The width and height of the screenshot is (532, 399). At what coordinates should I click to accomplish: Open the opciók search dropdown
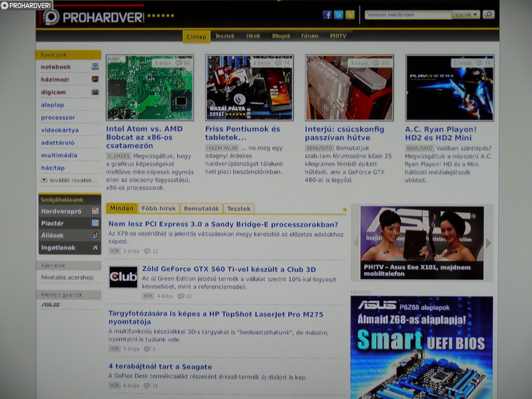[466, 15]
